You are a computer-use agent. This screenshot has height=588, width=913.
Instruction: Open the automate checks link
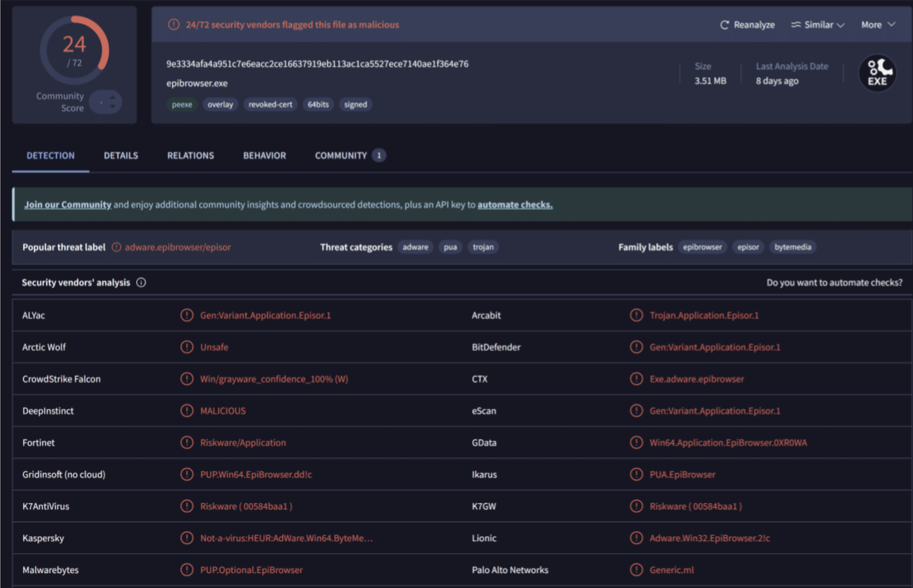click(x=515, y=205)
